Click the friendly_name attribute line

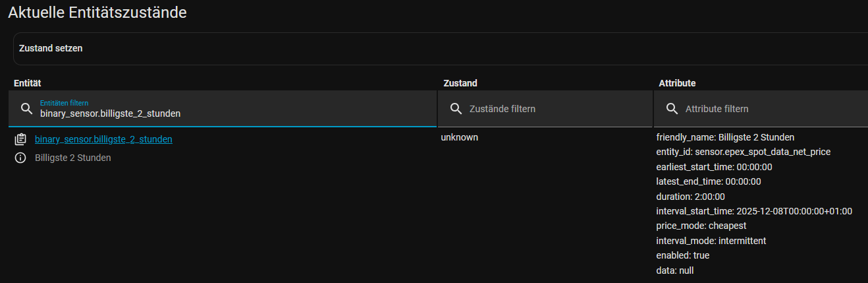(725, 137)
